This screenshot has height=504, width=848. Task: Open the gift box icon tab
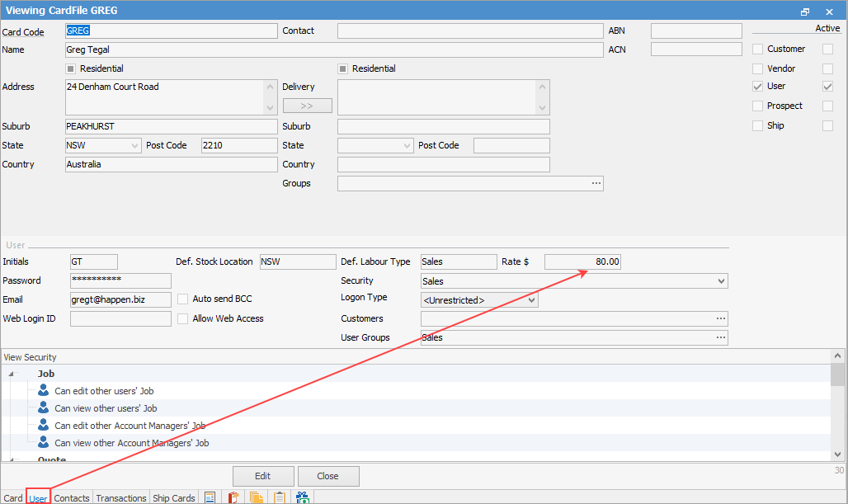click(303, 497)
